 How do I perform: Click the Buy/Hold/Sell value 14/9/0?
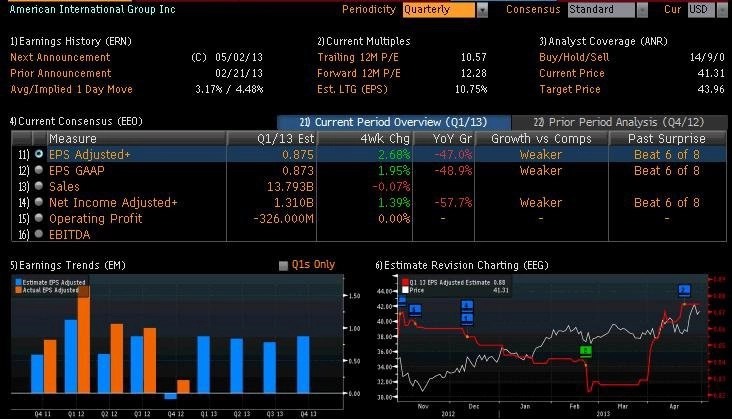click(x=707, y=57)
